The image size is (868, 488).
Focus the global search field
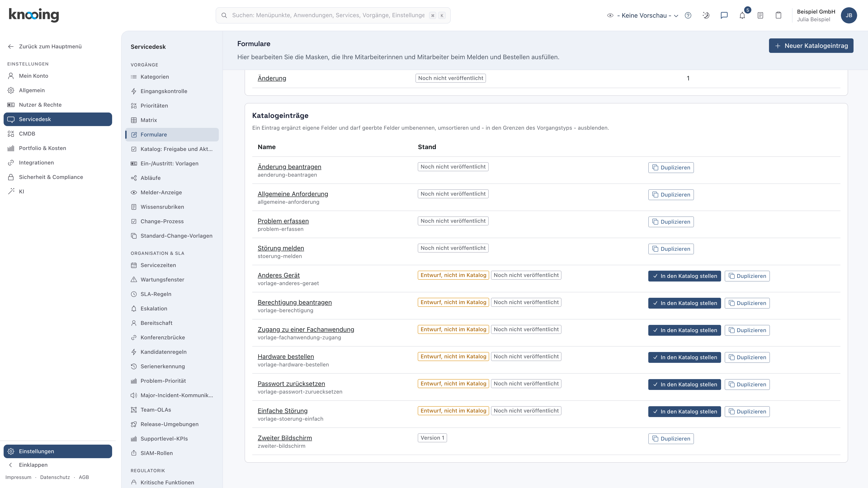coord(333,16)
